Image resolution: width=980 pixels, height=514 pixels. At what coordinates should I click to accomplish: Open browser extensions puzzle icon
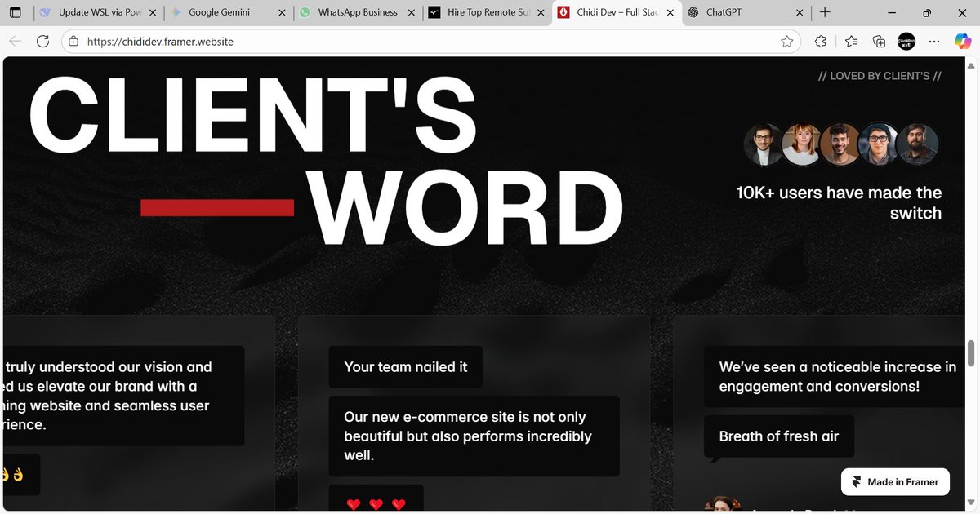coord(821,41)
